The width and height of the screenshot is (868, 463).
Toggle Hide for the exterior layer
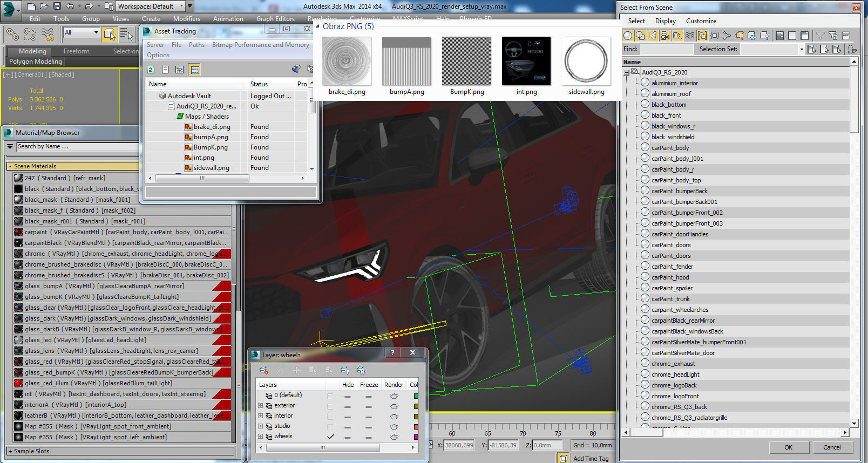(x=348, y=406)
